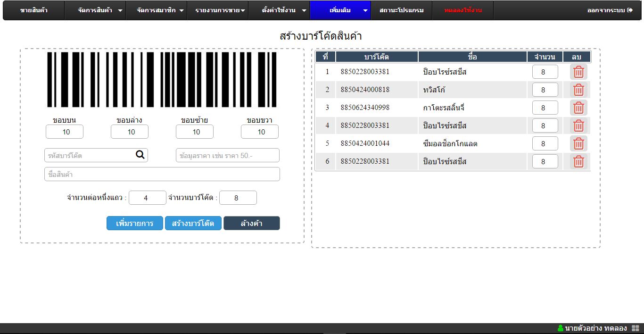Click barcode 8850424000818 in the table

[365, 90]
